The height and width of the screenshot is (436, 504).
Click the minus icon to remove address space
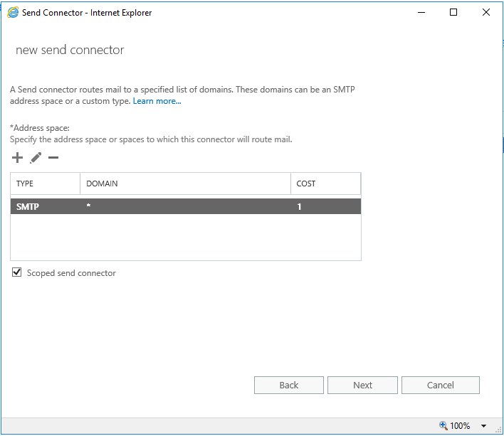point(53,158)
